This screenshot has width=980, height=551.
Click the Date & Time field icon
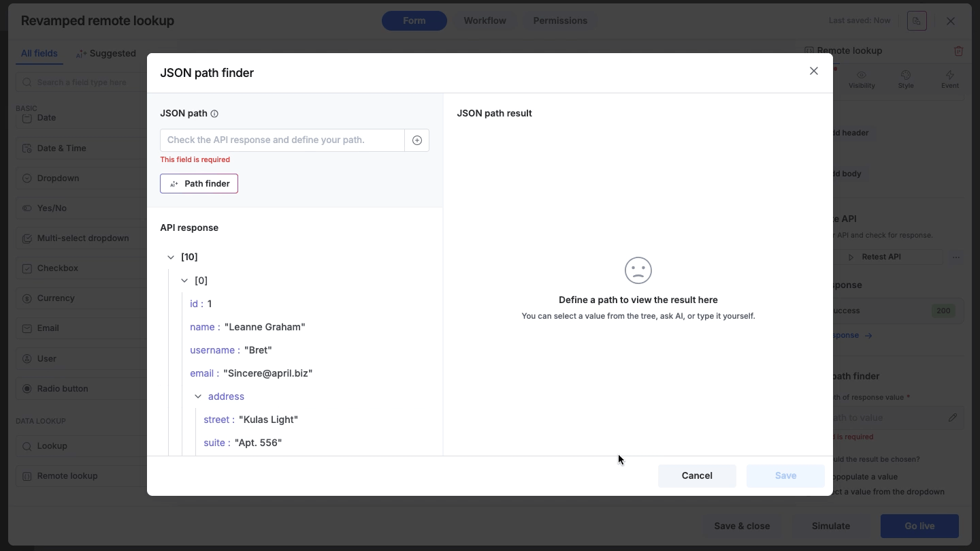(x=27, y=148)
